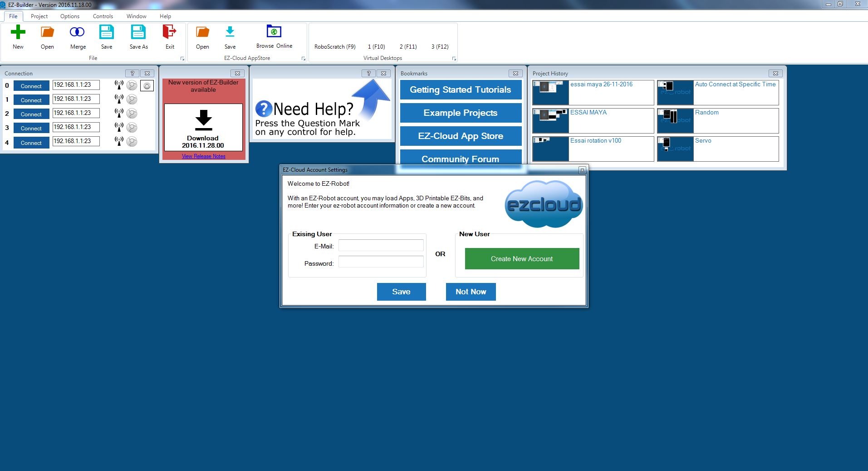
Task: Click the scan antenna icon for connection 3
Action: (x=119, y=128)
